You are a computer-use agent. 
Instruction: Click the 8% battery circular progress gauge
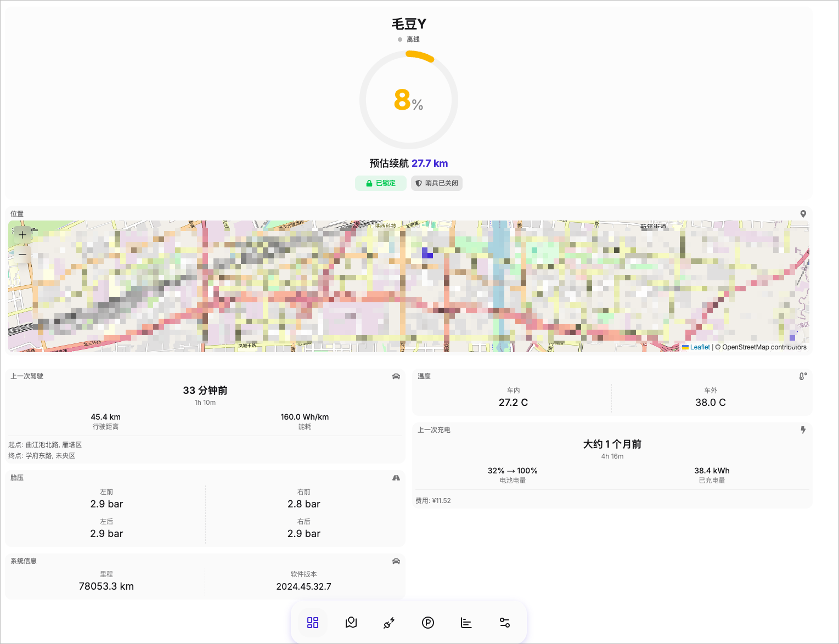[x=409, y=100]
